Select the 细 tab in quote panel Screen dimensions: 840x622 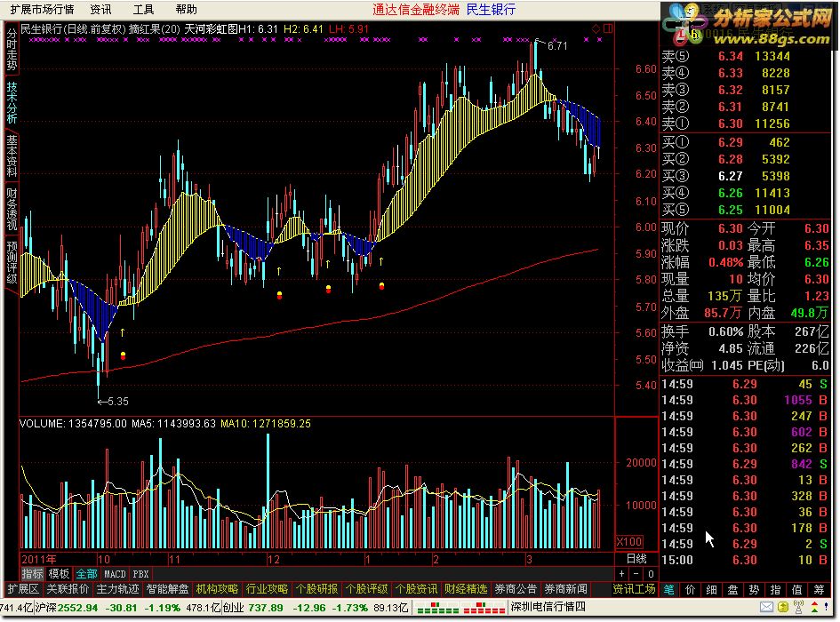click(712, 590)
